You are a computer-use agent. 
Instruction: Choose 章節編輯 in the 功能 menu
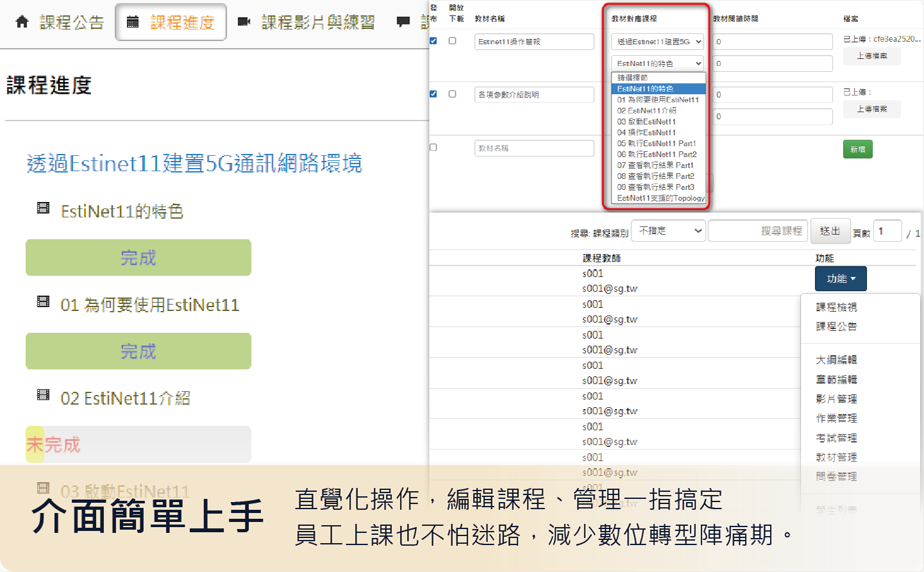(x=836, y=380)
